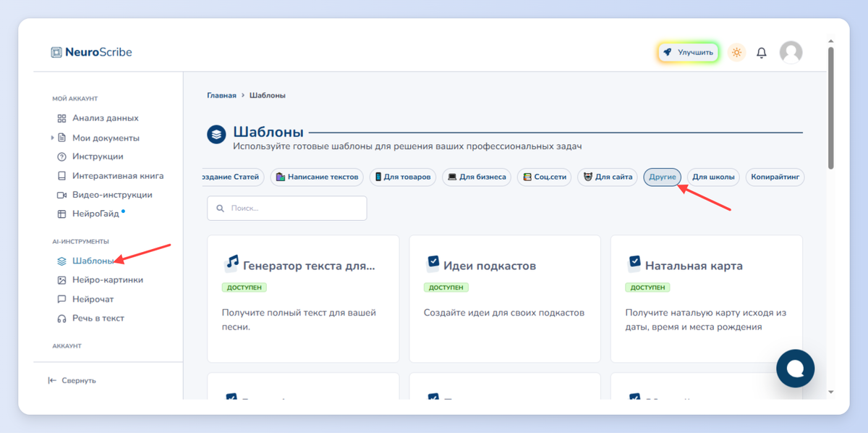
Task: Open Интерактивная книга sidebar item
Action: pyautogui.click(x=118, y=176)
